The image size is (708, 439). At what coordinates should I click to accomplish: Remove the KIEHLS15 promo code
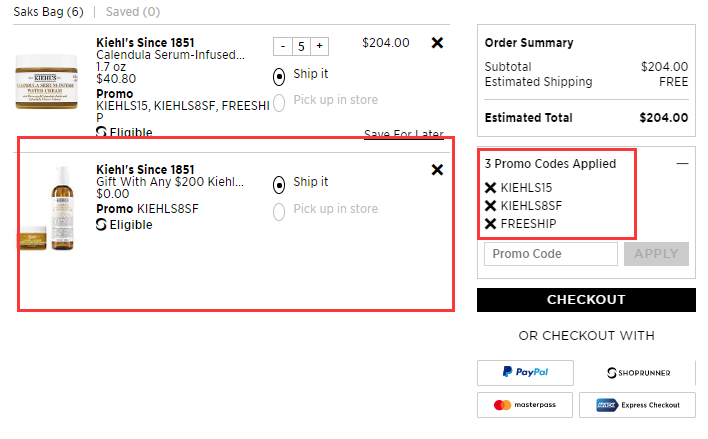pos(490,187)
